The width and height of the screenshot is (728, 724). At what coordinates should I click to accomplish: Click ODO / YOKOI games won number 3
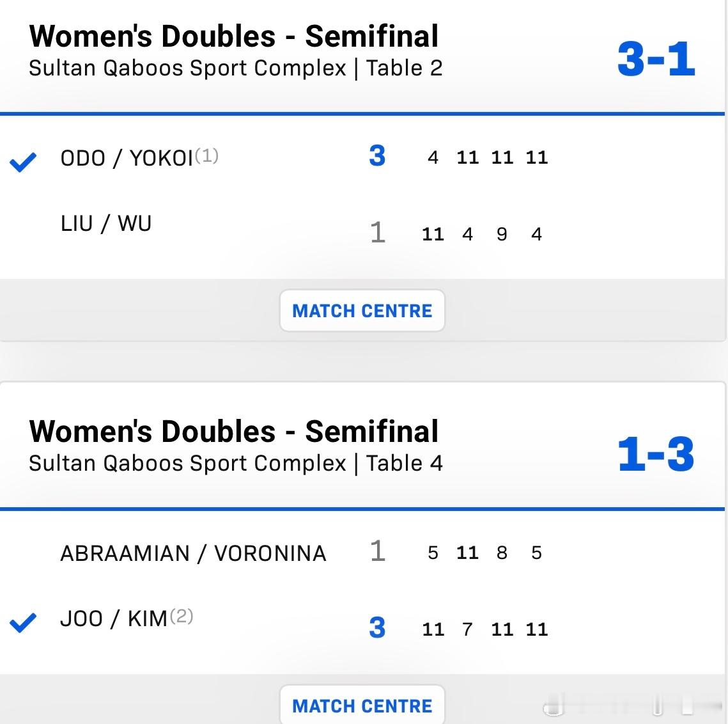point(377,155)
